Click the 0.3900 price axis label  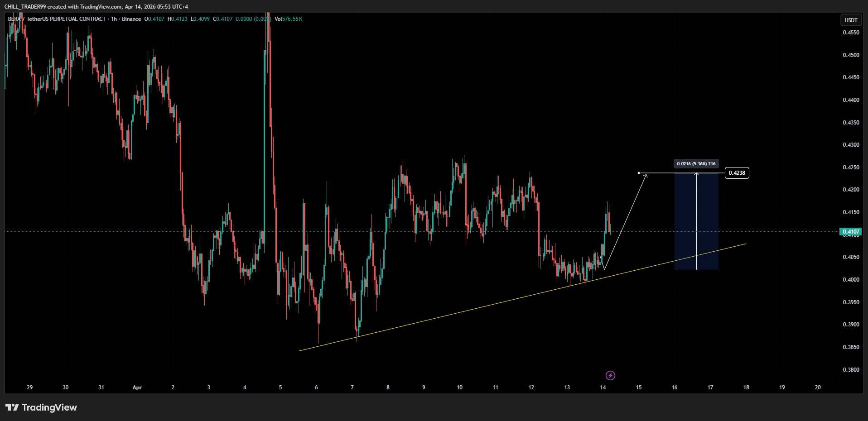(x=851, y=325)
